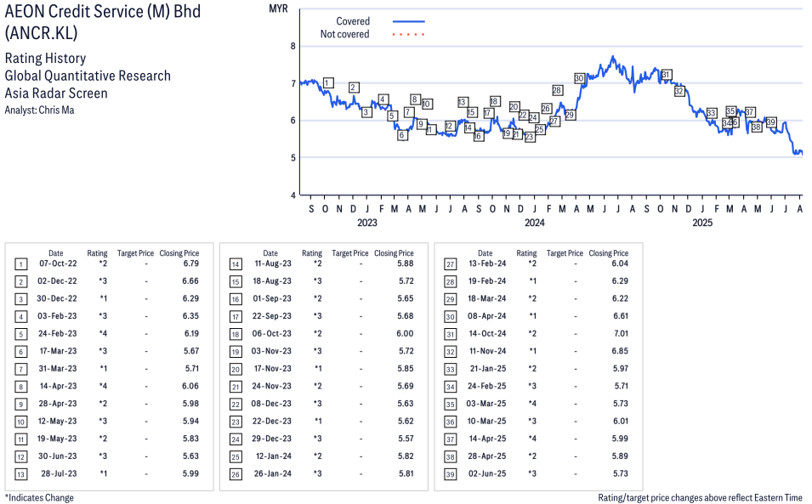This screenshot has width=812, height=504.
Task: Select chart marker 6 near March 2023
Action: [x=402, y=135]
